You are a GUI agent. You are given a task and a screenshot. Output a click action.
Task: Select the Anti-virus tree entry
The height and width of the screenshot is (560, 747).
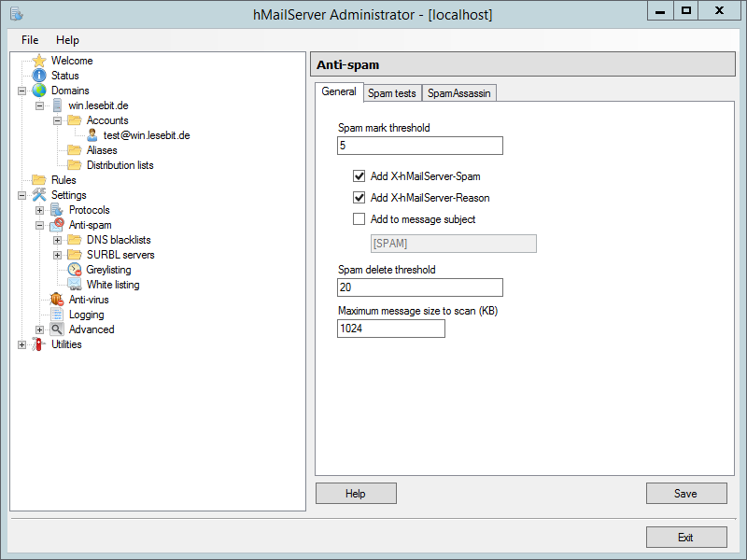coord(89,299)
